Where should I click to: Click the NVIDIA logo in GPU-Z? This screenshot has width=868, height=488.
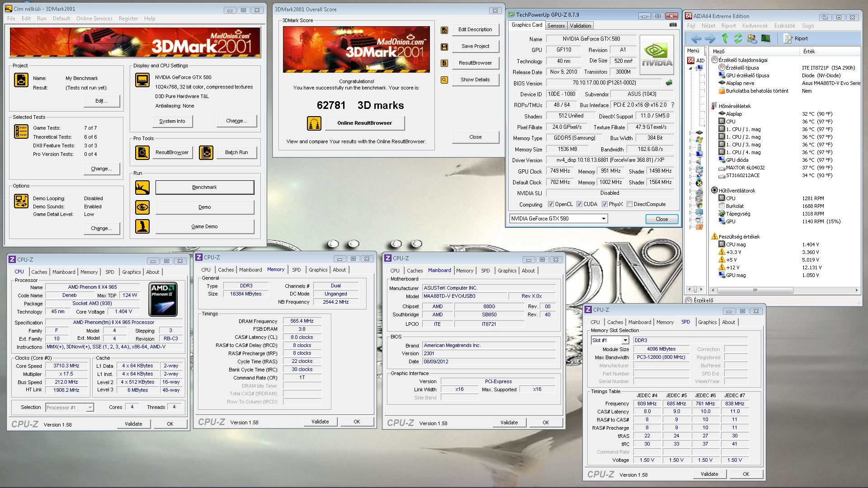pyautogui.click(x=657, y=55)
